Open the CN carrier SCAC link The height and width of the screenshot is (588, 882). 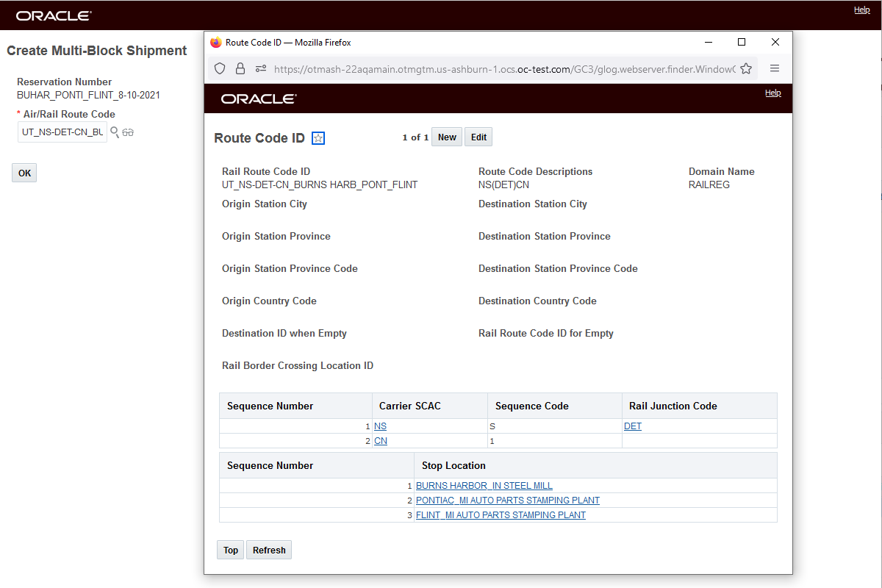pos(381,441)
